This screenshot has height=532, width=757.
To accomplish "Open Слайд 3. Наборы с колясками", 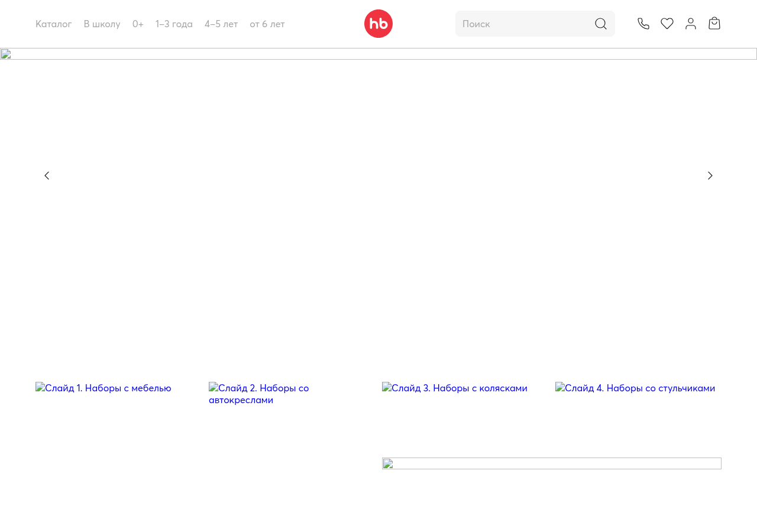I will pos(455,388).
